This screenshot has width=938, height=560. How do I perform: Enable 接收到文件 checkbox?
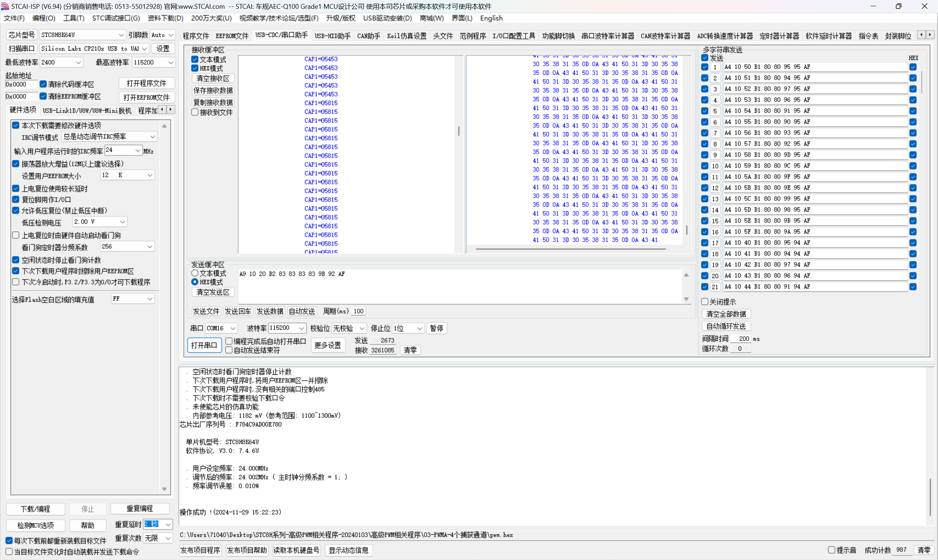click(x=195, y=112)
